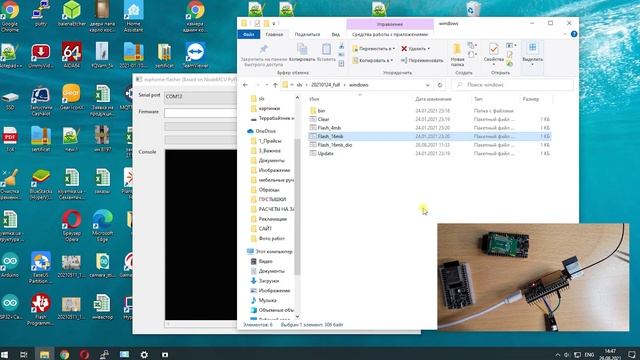Refresh the Explorer folder view
This screenshot has width=640, height=360.
coord(440,85)
